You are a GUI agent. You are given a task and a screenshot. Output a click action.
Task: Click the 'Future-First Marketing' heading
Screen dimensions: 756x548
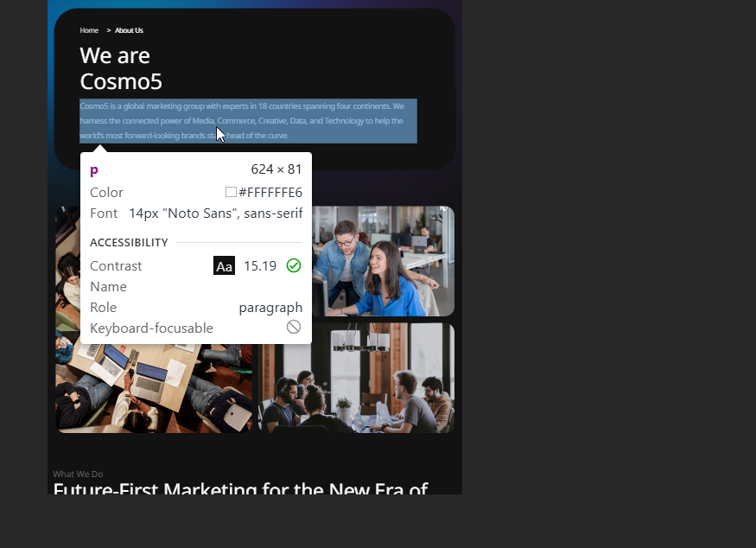tap(240, 488)
